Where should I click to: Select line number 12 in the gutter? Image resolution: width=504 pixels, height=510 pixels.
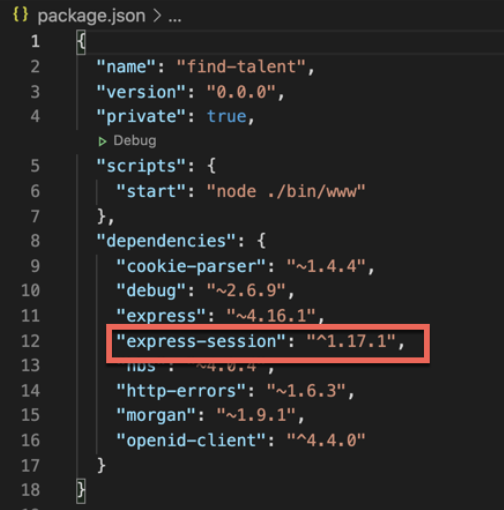(x=30, y=341)
